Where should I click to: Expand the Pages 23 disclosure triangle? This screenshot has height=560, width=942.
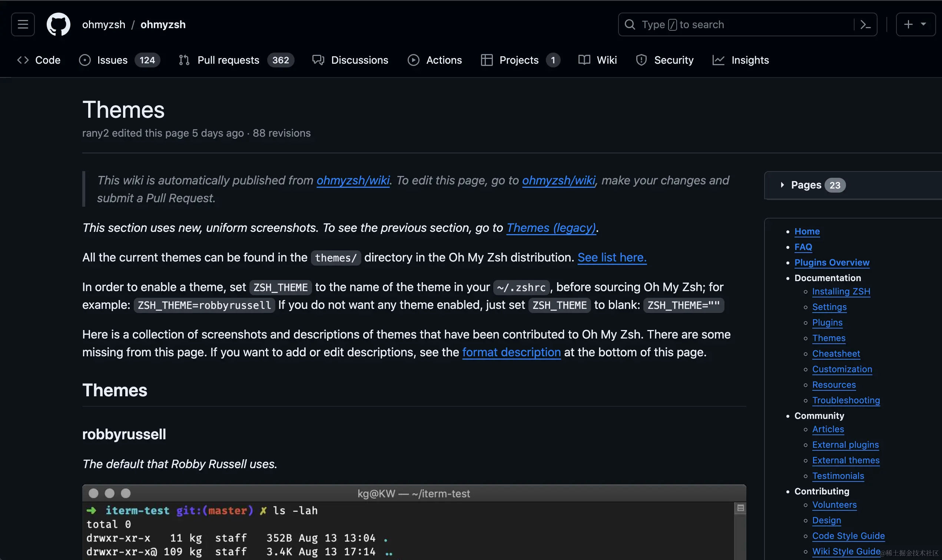pos(782,185)
